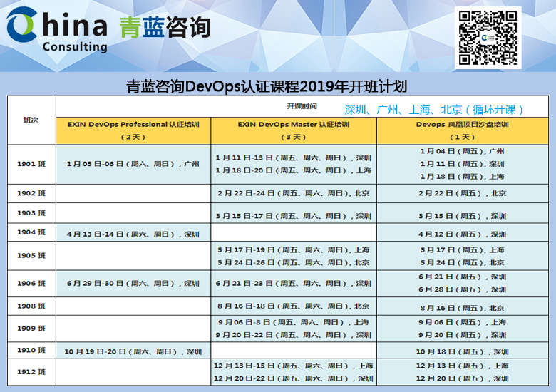Click the 10月19日-20日 深圳 Professional session
Viewport: 556px width, 392px height.
pyautogui.click(x=133, y=351)
